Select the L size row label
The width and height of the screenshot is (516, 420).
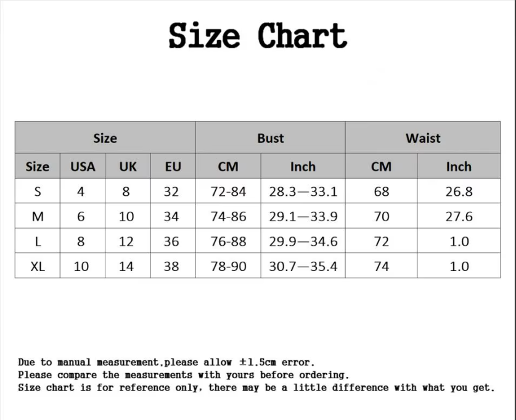click(x=38, y=241)
